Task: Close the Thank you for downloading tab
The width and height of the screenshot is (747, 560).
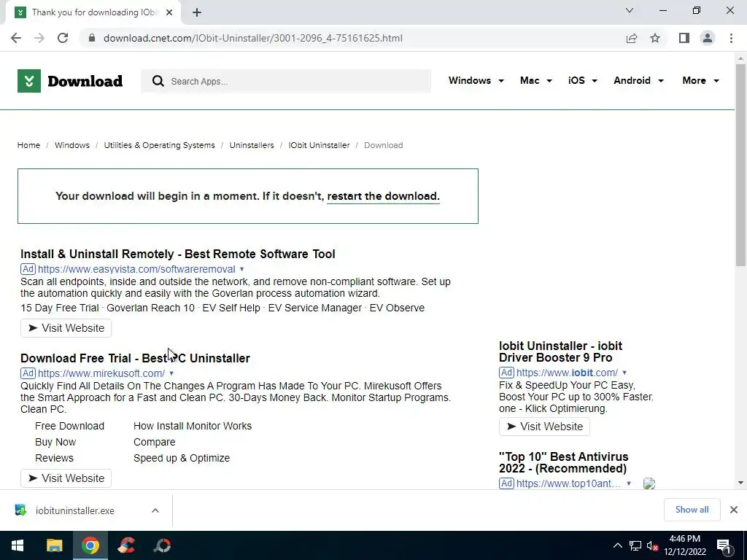Action: [169, 12]
